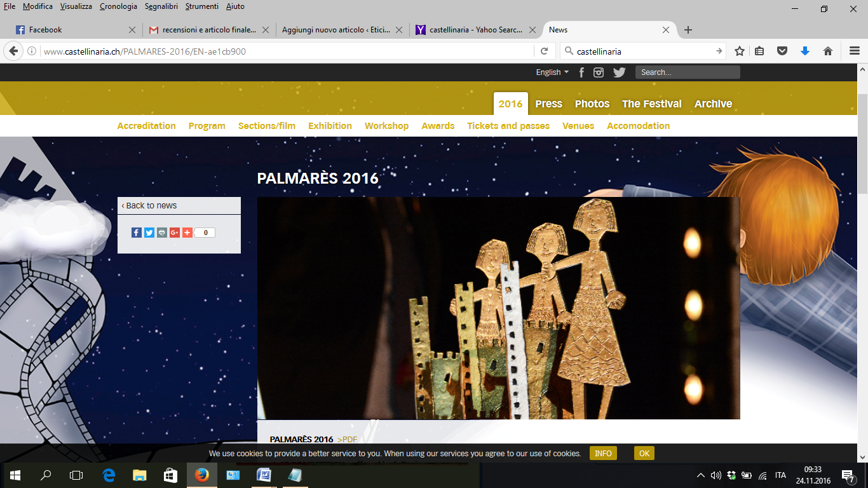868x488 pixels.
Task: Submit search with arrow in search bar
Action: [719, 51]
